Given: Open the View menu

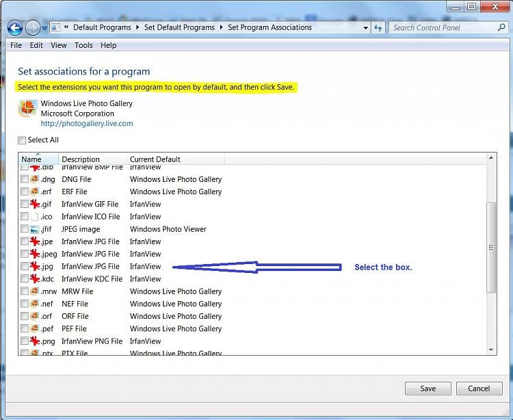Looking at the screenshot, I should [x=59, y=45].
